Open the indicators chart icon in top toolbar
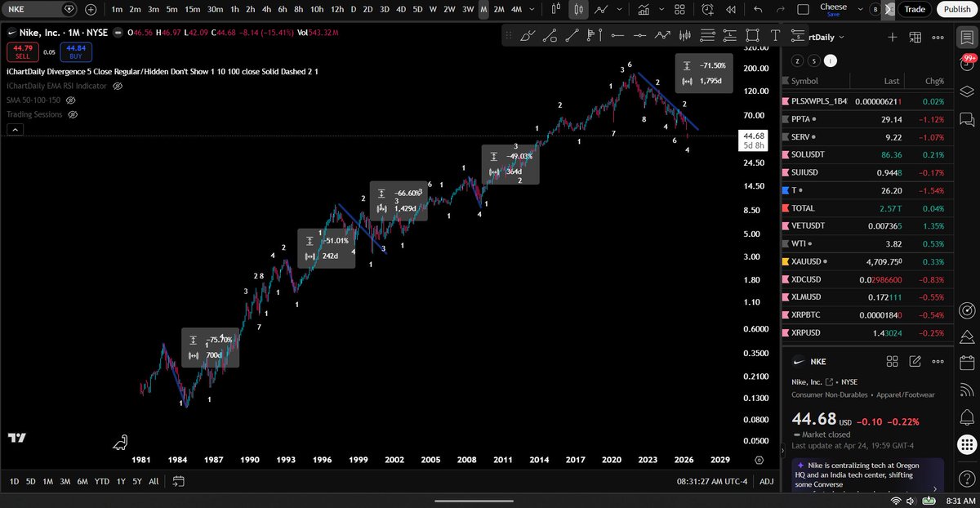Image resolution: width=980 pixels, height=508 pixels. point(644,9)
